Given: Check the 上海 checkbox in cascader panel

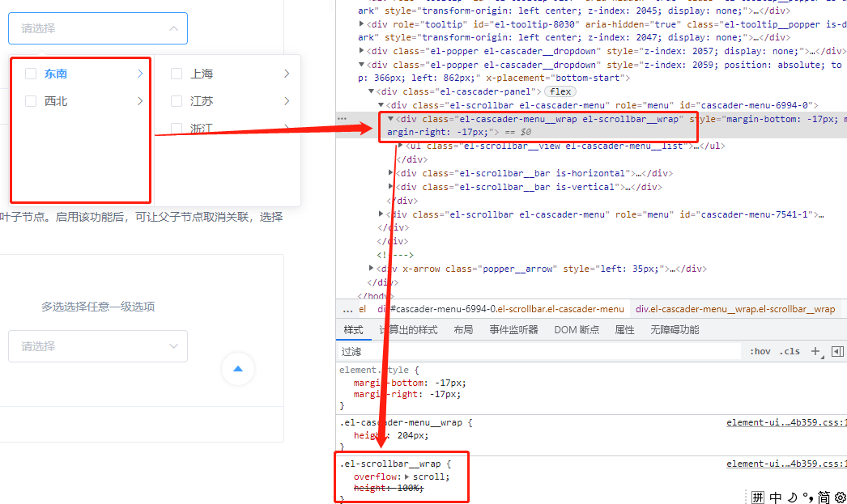Looking at the screenshot, I should click(175, 72).
